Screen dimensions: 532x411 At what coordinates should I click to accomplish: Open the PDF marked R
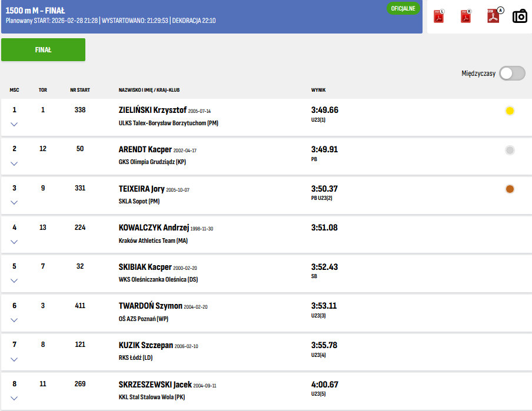coord(465,16)
